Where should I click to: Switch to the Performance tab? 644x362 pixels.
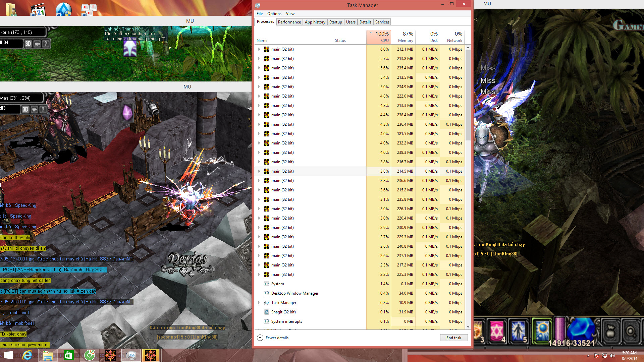(289, 22)
